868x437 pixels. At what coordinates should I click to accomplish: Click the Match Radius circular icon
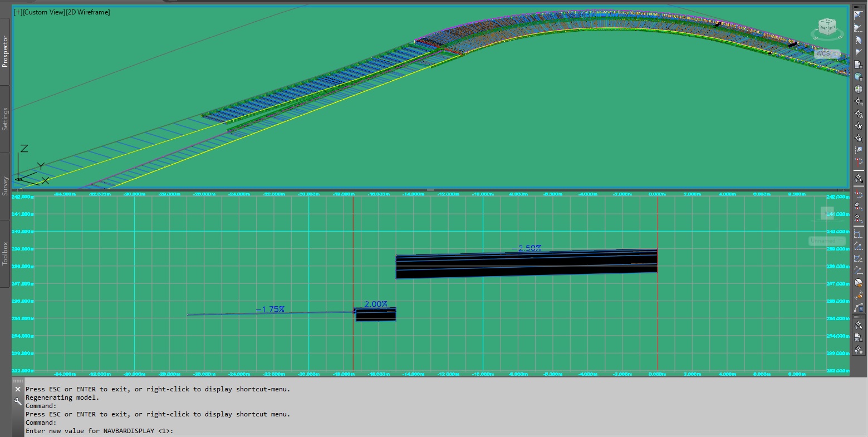point(859,283)
